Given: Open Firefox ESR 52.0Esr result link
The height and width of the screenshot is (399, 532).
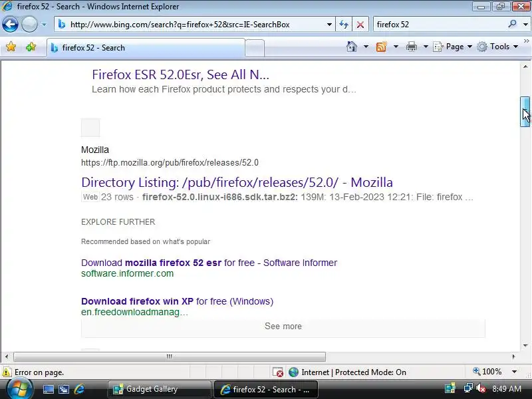Looking at the screenshot, I should (x=180, y=74).
